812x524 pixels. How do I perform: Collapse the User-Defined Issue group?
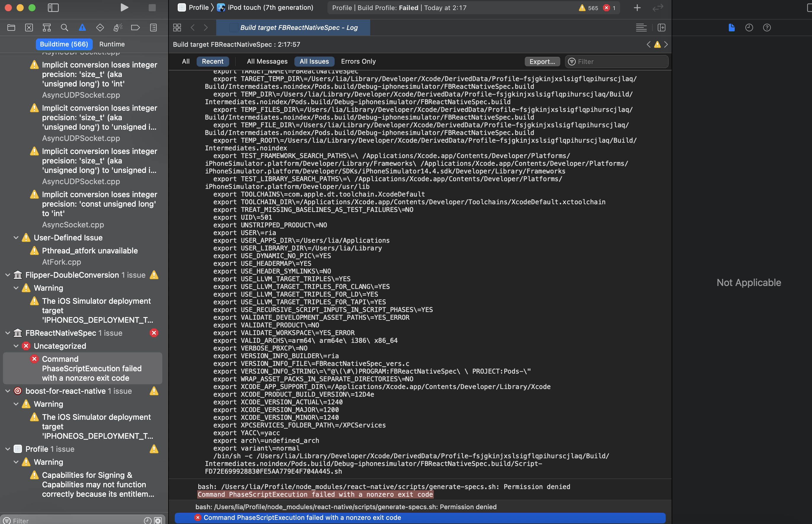[16, 237]
